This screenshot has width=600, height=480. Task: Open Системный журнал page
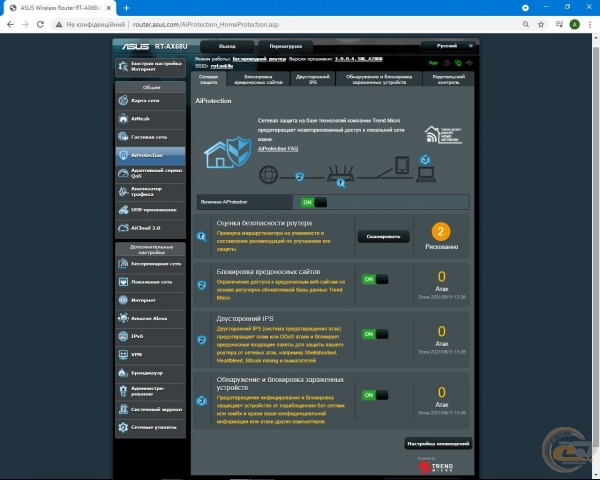tap(150, 409)
